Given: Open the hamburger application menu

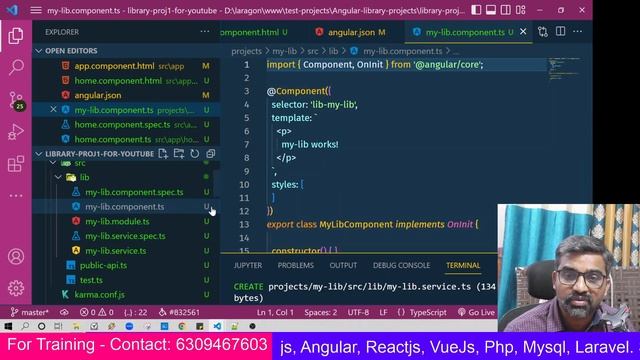Looking at the screenshot, I should [36, 10].
